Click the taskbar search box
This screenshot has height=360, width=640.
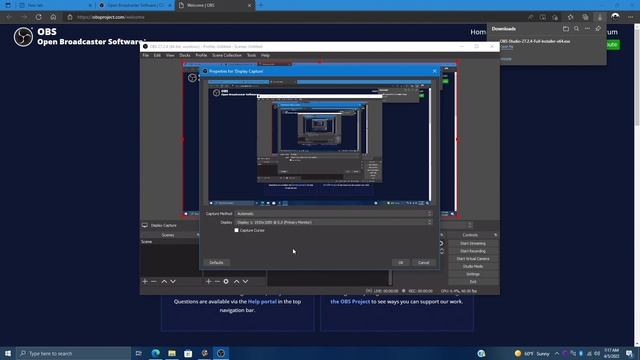[x=73, y=353]
